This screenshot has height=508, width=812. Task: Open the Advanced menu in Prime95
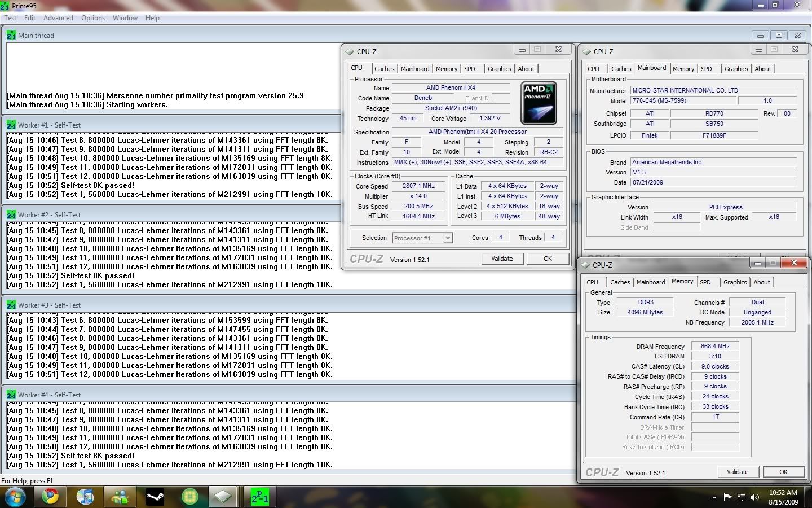58,18
